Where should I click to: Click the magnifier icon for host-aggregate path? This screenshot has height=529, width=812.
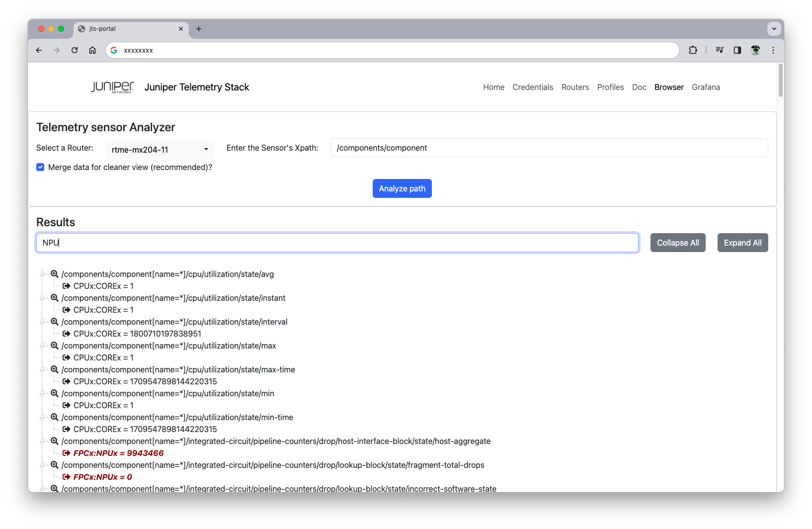pyautogui.click(x=55, y=441)
